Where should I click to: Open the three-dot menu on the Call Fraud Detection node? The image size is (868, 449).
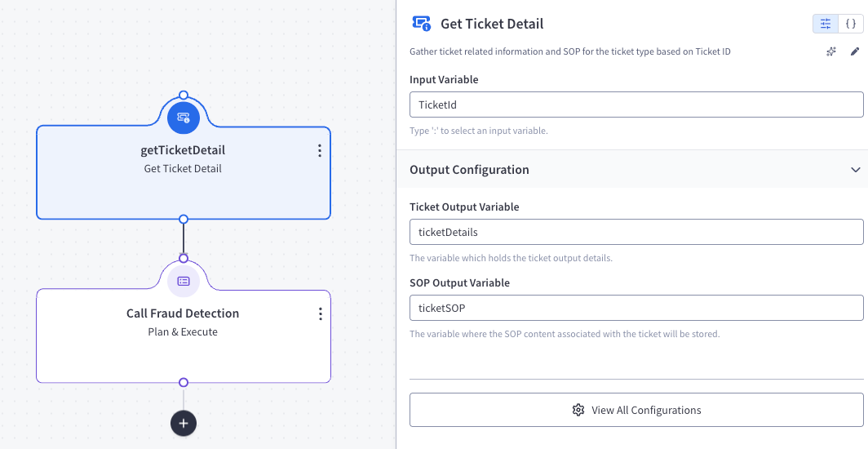click(320, 314)
